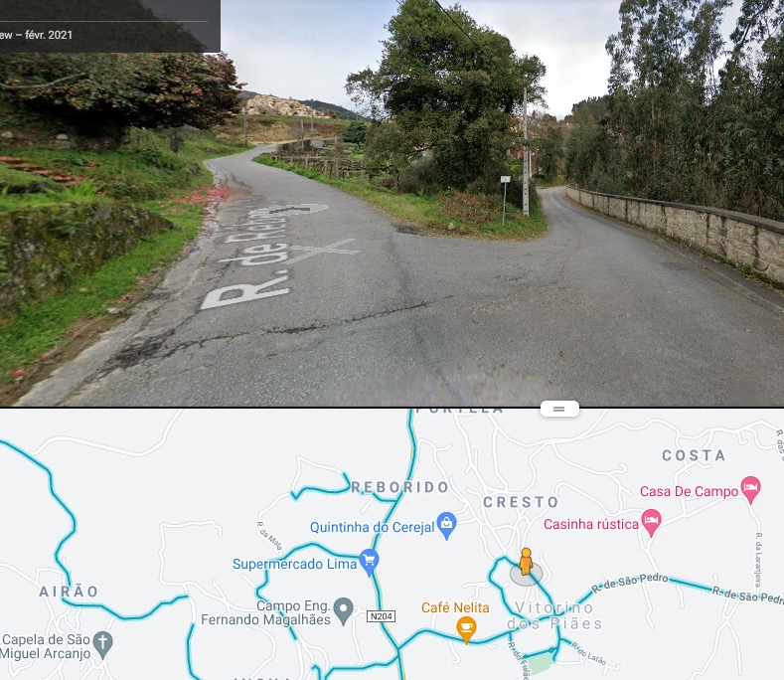Click the N204 road shield
784x680 pixels.
pyautogui.click(x=382, y=616)
